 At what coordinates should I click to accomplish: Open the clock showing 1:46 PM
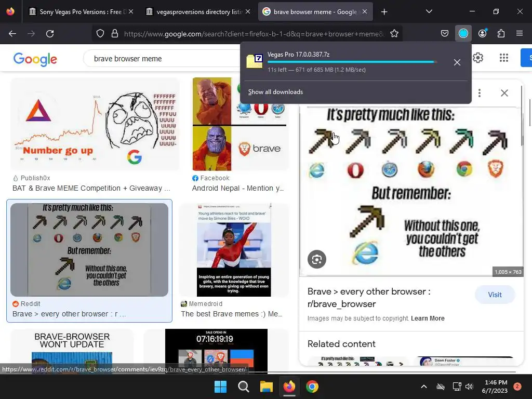point(495,387)
